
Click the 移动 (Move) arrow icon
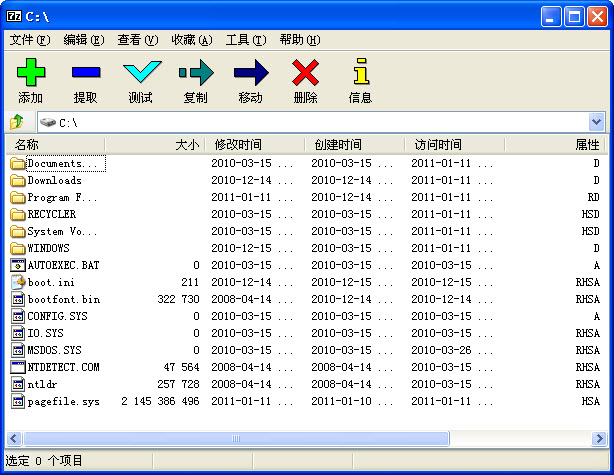250,73
